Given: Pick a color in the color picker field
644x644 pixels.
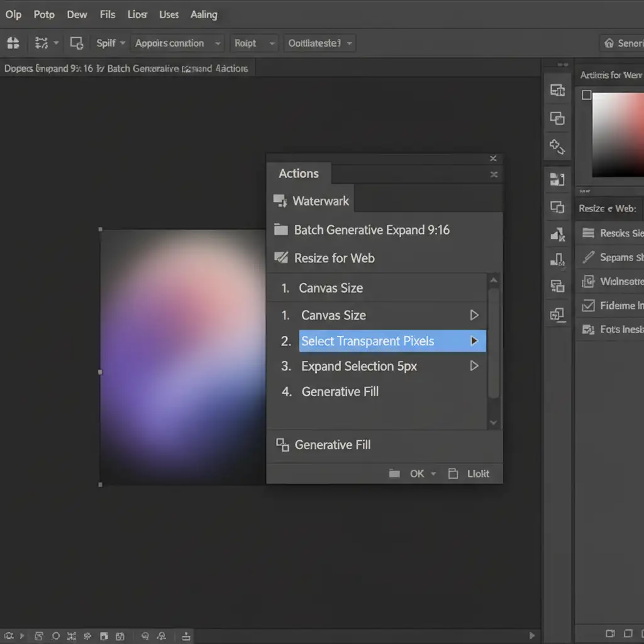Looking at the screenshot, I should (x=618, y=135).
